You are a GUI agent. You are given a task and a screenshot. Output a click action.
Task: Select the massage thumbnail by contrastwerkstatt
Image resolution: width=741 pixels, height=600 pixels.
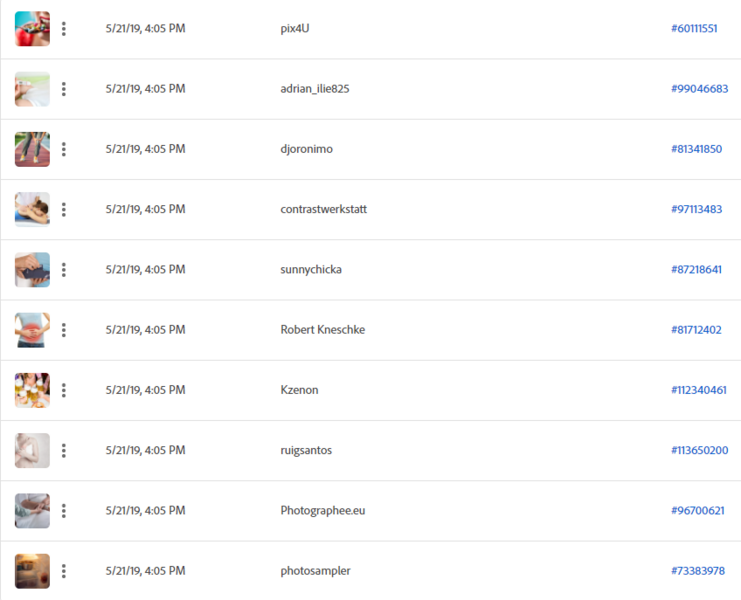pos(32,209)
